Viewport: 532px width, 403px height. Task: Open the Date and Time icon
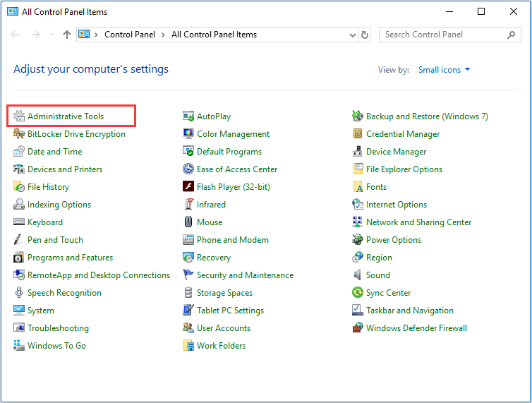tap(19, 152)
